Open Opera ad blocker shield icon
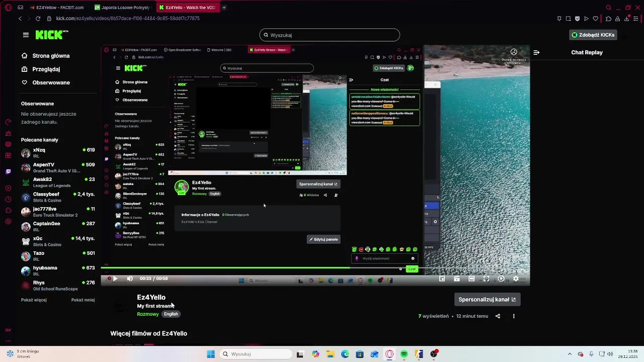This screenshot has height=362, width=644. pyautogui.click(x=577, y=19)
